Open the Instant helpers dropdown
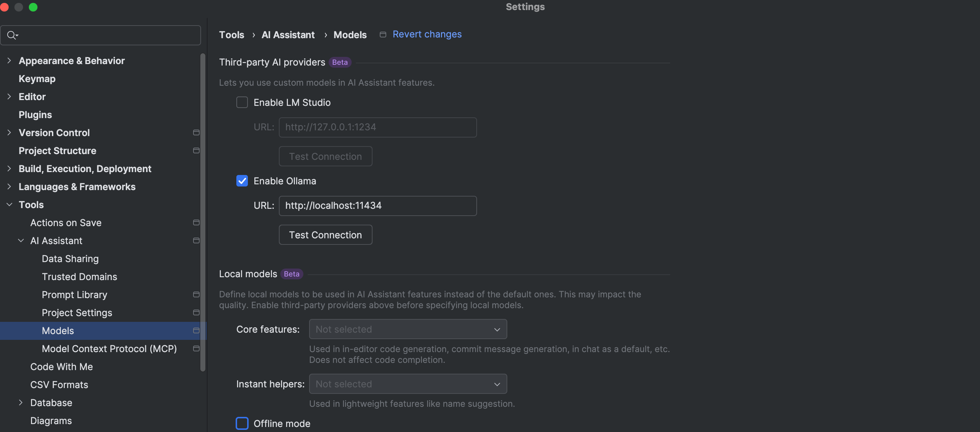Viewport: 980px width, 432px height. (408, 384)
